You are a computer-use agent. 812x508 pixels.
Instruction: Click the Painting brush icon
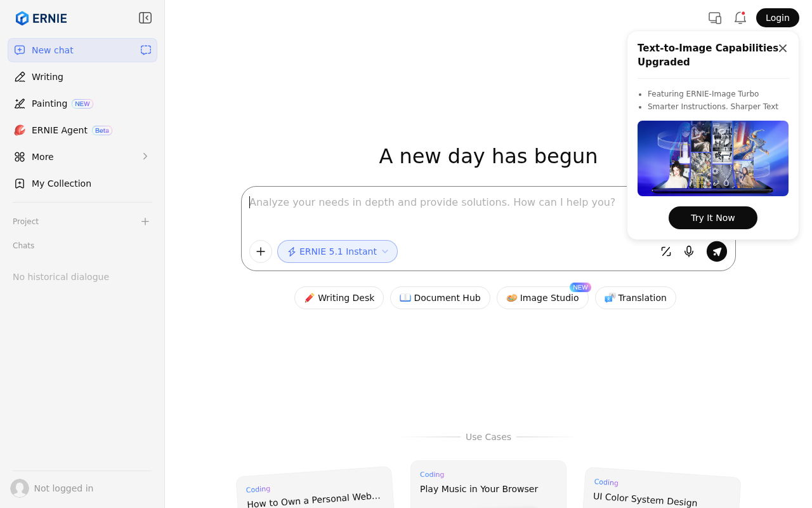pos(20,104)
